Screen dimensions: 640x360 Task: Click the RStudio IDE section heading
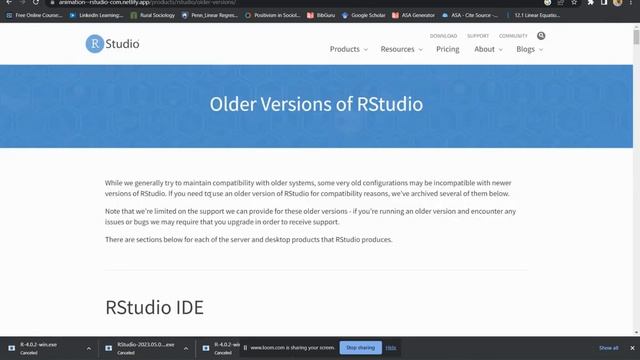pyautogui.click(x=154, y=307)
